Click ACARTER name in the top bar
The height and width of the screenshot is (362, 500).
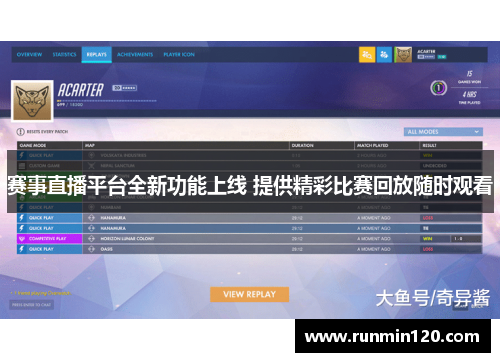[426, 51]
